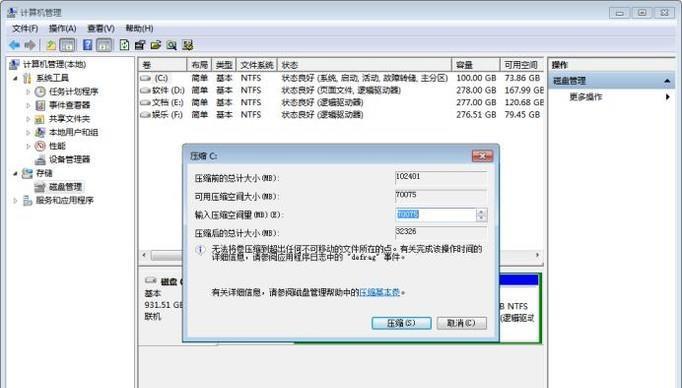Expand the 事件查看器 tree node
The width and height of the screenshot is (682, 388).
click(x=28, y=105)
